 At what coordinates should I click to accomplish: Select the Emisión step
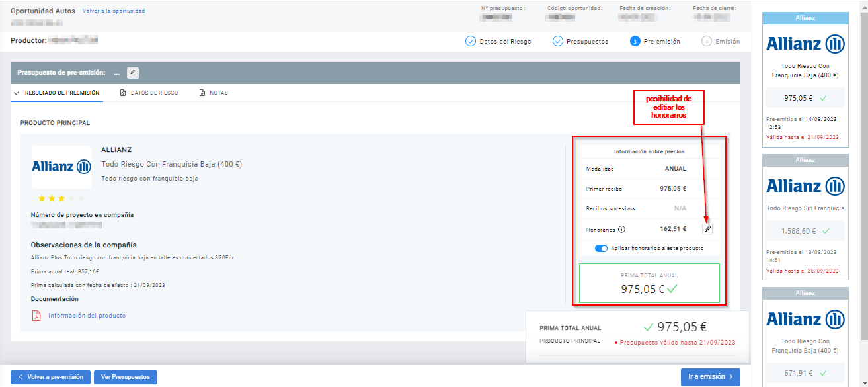coord(721,41)
